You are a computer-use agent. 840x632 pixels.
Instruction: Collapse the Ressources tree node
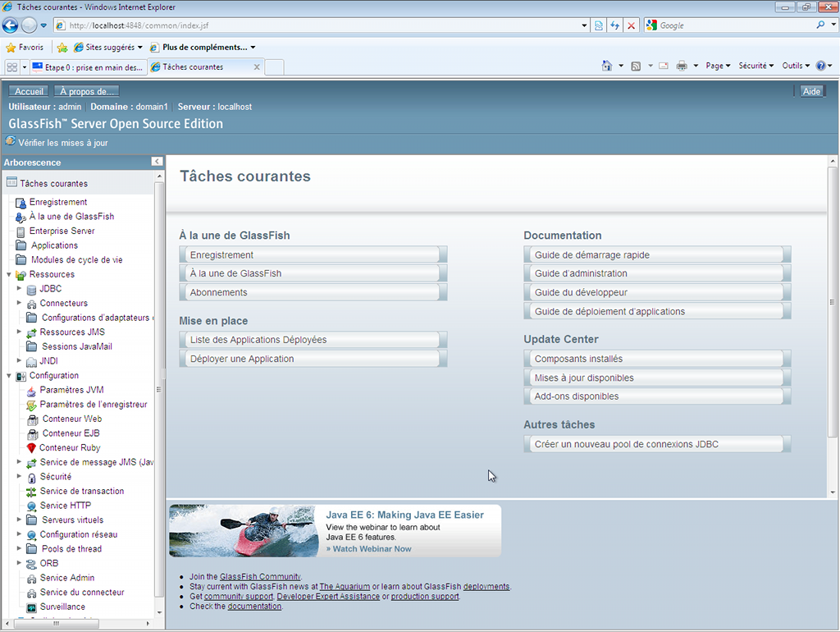pos(9,275)
